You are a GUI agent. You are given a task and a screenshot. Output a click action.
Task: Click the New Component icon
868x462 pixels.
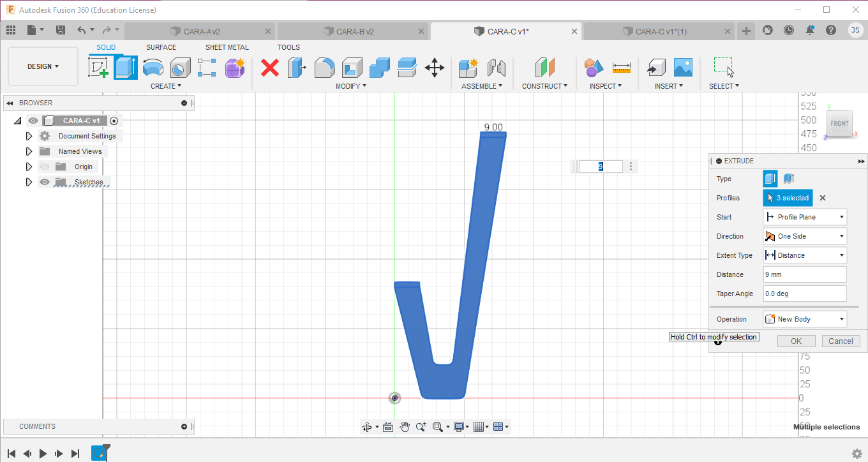click(x=468, y=67)
